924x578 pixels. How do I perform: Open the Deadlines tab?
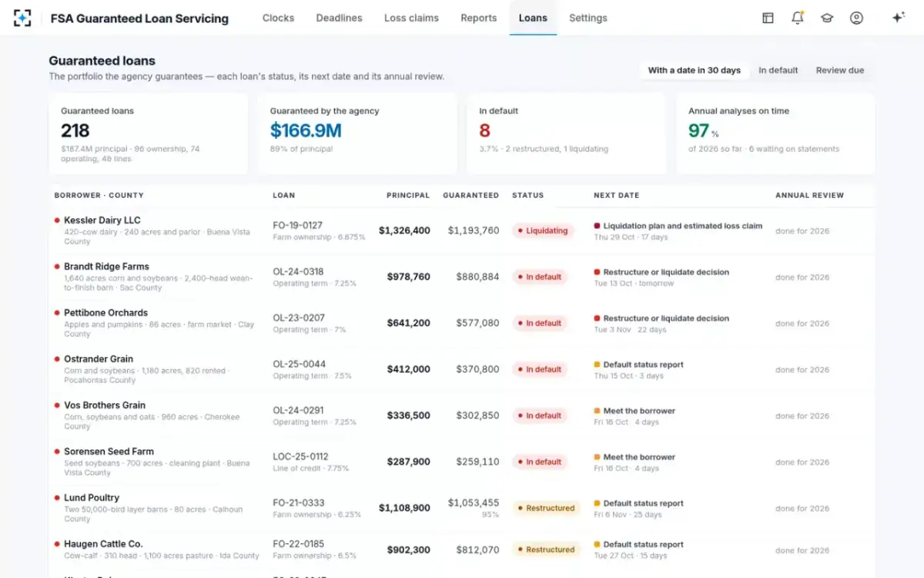point(339,18)
